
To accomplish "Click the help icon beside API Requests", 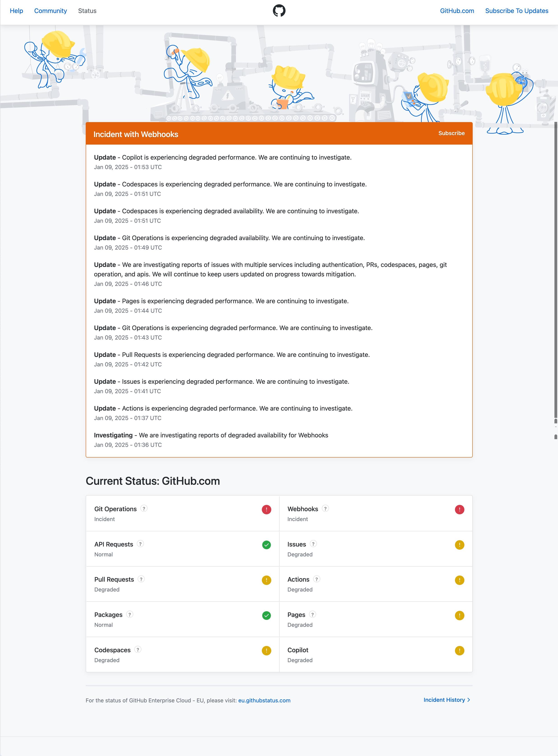I will [x=141, y=544].
